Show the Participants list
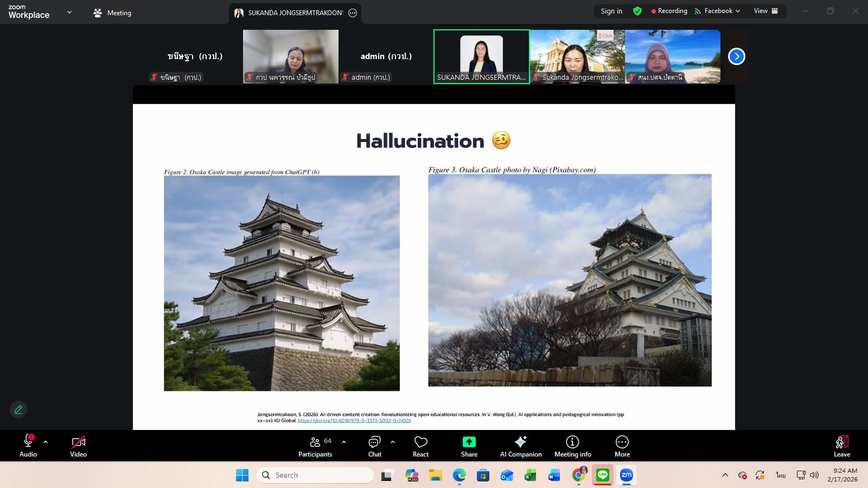The height and width of the screenshot is (488, 868). click(315, 446)
